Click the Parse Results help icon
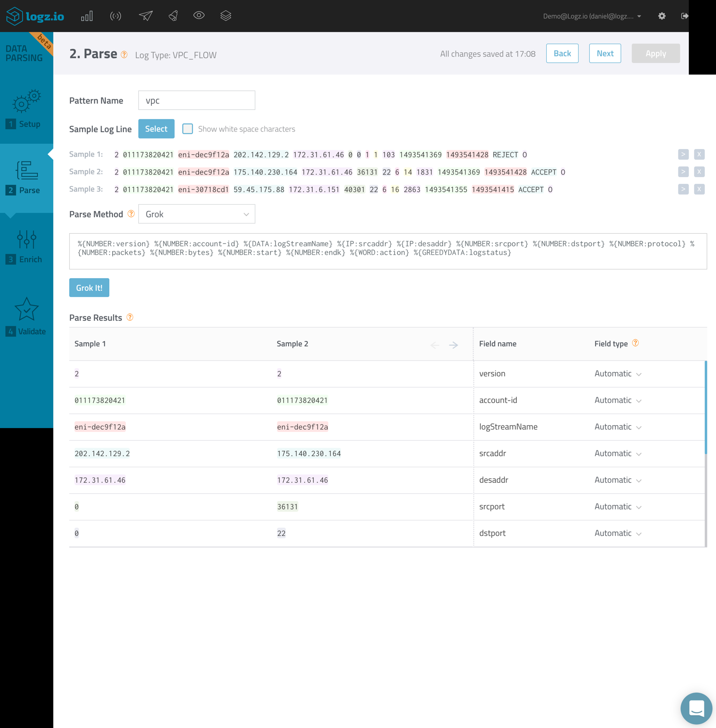Image resolution: width=716 pixels, height=728 pixels. click(x=130, y=317)
